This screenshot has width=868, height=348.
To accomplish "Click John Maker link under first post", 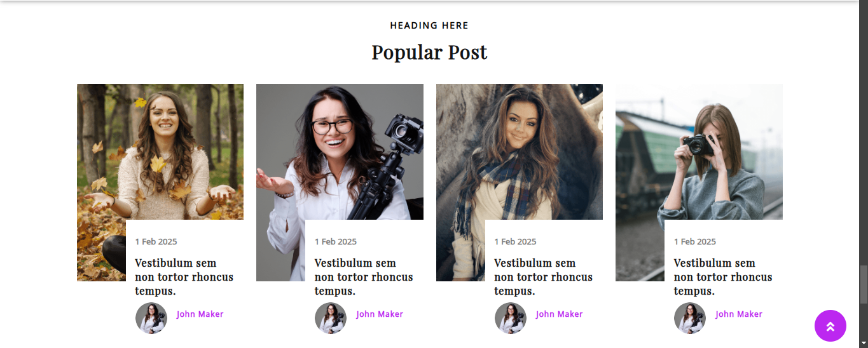I will [x=200, y=314].
